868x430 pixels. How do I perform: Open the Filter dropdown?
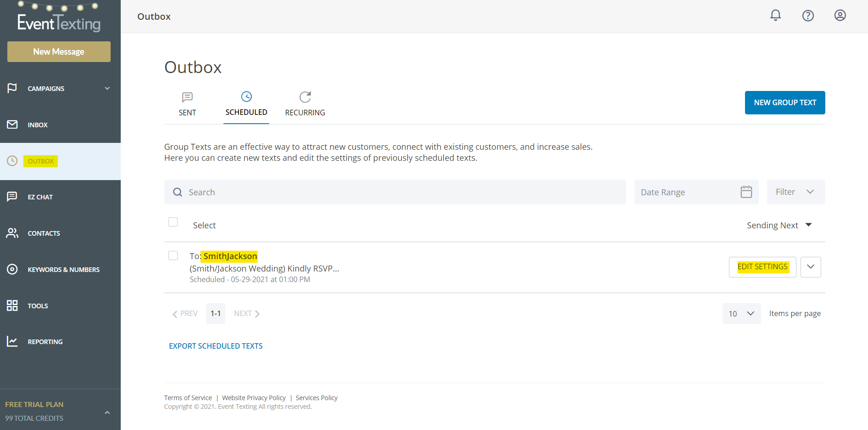pyautogui.click(x=796, y=192)
